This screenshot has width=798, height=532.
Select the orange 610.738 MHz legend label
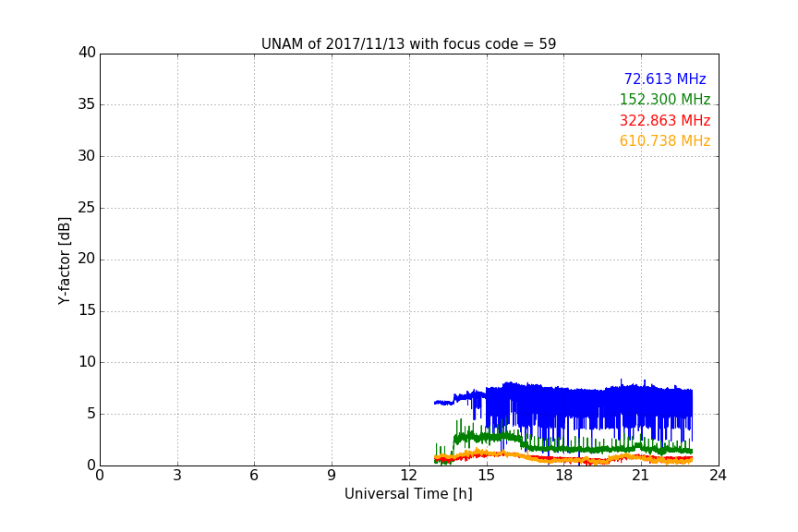665,141
